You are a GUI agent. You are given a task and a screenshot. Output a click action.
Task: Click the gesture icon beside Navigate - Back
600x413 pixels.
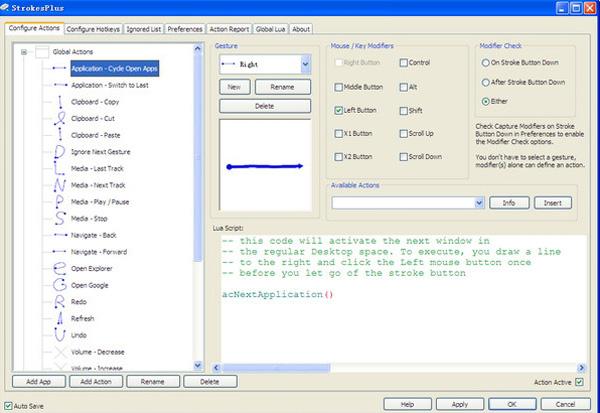[x=60, y=235]
